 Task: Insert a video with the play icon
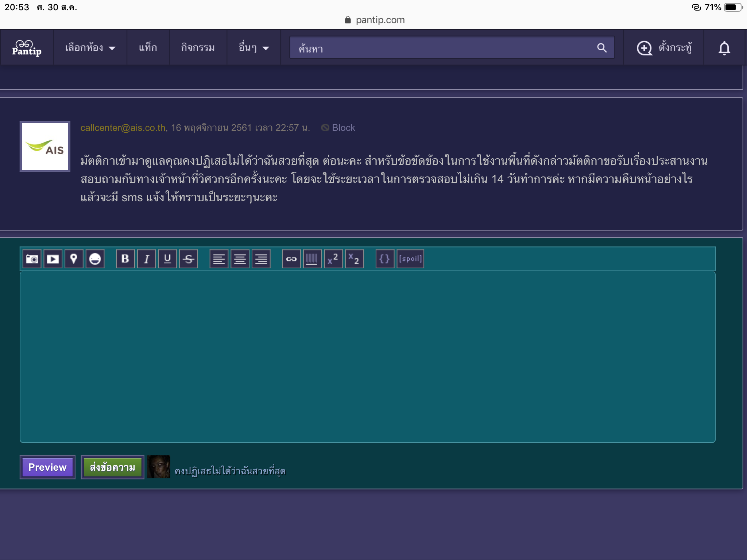click(53, 259)
